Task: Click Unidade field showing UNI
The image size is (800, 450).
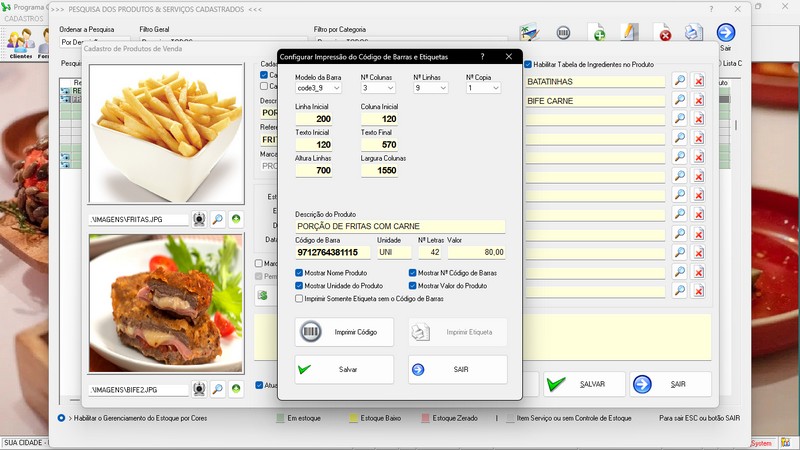Action: tap(394, 252)
